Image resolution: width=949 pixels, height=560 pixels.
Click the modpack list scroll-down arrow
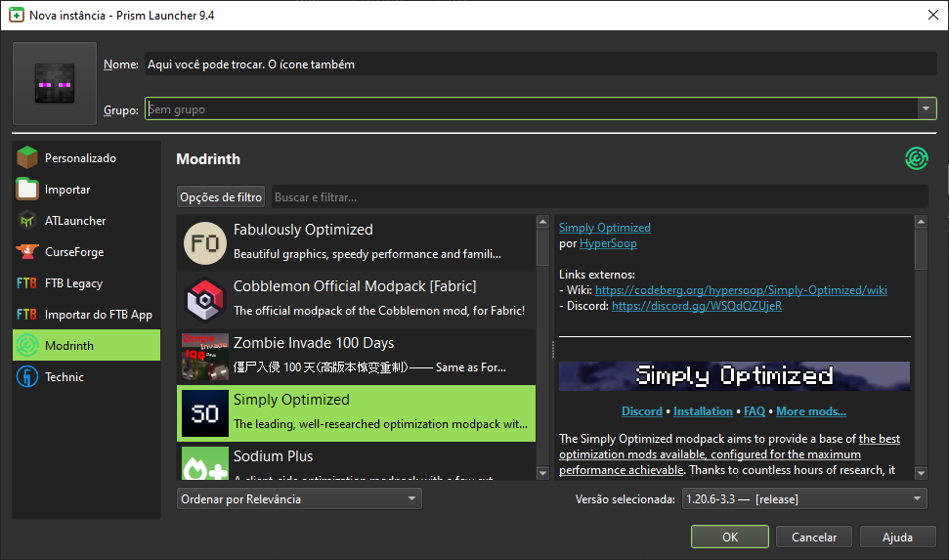click(542, 473)
